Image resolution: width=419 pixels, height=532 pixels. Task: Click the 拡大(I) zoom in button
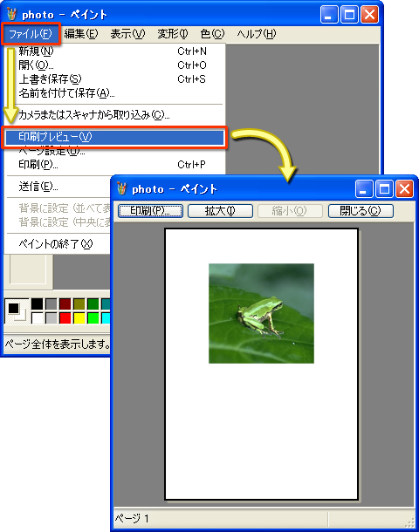pyautogui.click(x=220, y=211)
